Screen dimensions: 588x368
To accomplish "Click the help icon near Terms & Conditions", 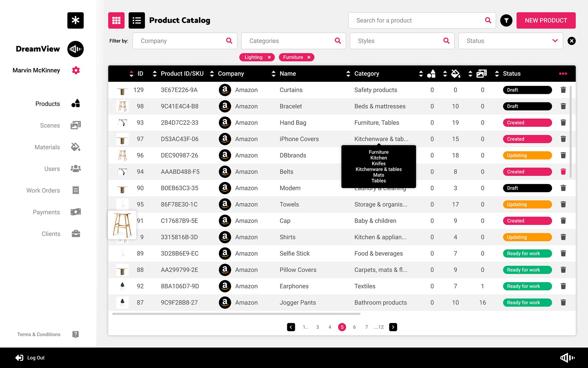I will tap(76, 334).
